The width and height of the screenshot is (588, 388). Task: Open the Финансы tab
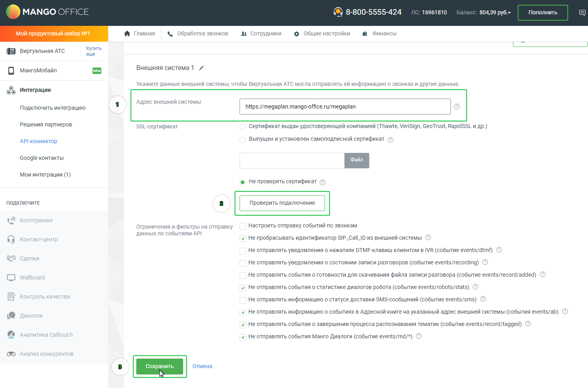point(379,33)
